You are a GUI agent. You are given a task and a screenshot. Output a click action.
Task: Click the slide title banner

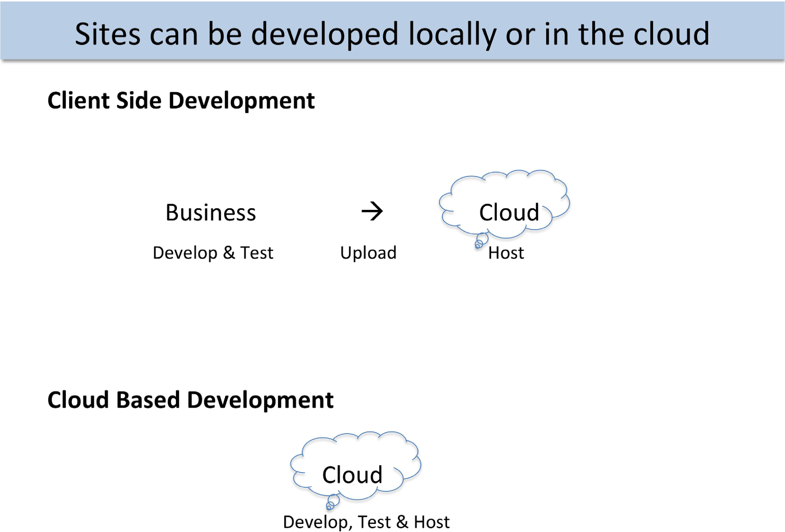click(x=392, y=31)
